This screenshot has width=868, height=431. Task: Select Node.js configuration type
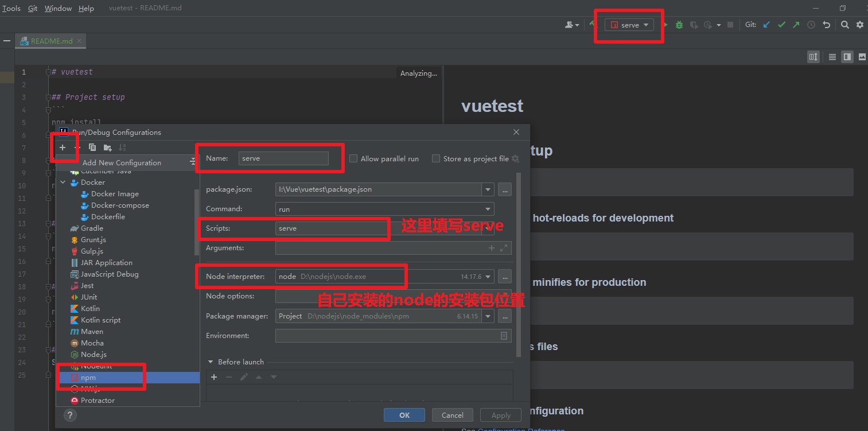click(x=94, y=355)
